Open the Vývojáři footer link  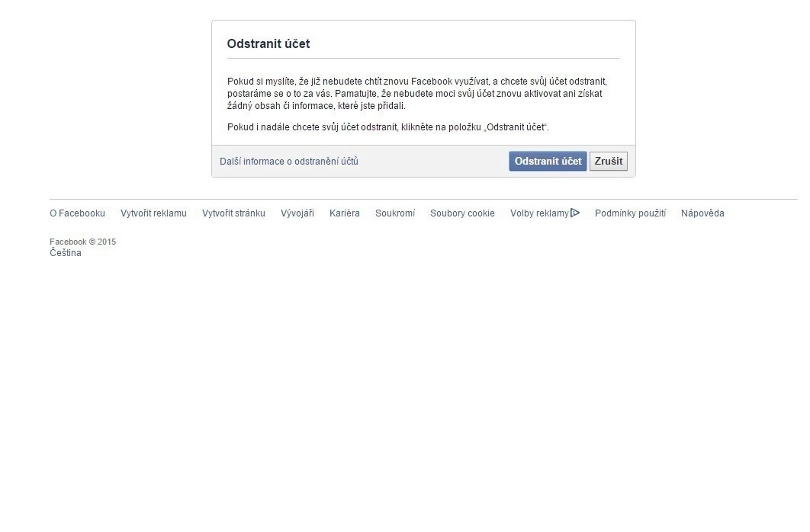point(297,213)
